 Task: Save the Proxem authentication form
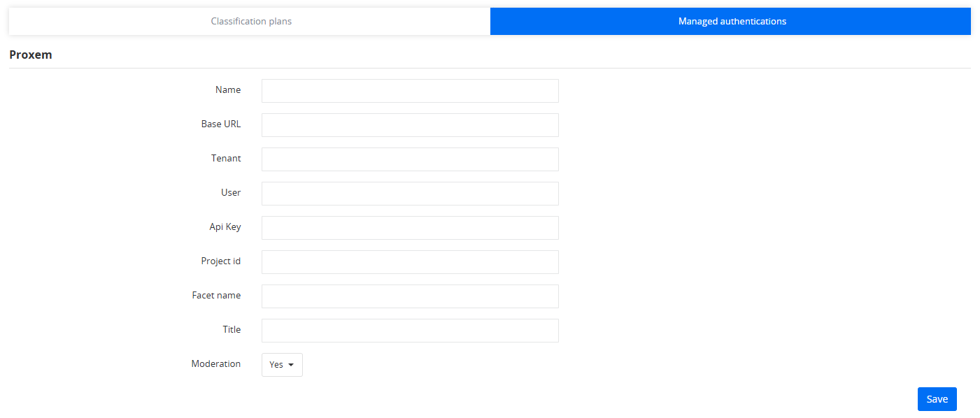pyautogui.click(x=937, y=399)
